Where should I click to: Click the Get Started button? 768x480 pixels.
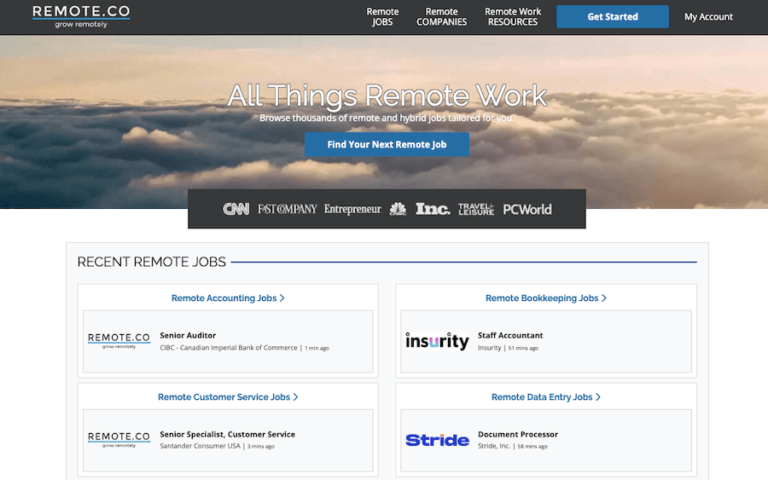pos(612,17)
